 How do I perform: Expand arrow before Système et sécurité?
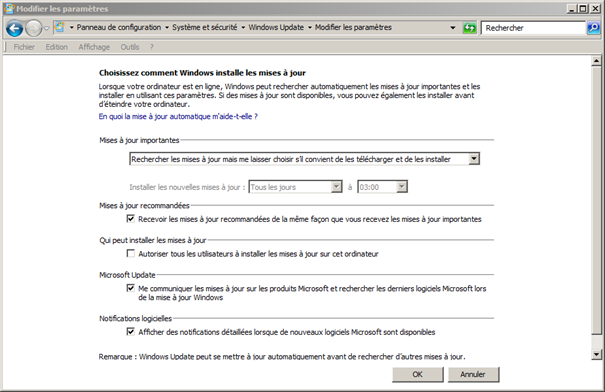167,28
